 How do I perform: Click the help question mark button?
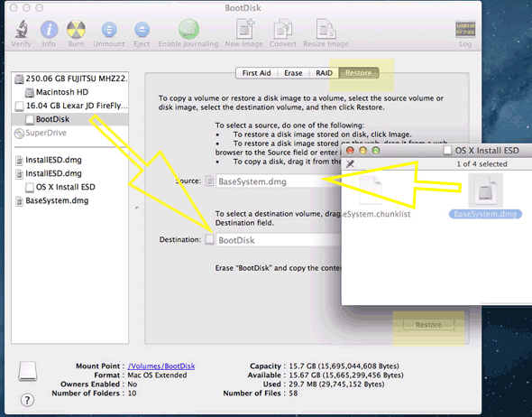point(27,400)
